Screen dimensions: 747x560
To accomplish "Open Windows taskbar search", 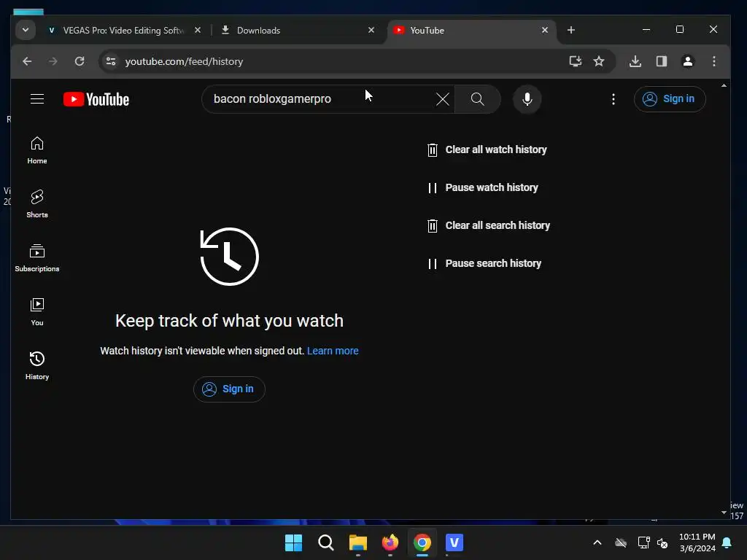I will (x=326, y=542).
